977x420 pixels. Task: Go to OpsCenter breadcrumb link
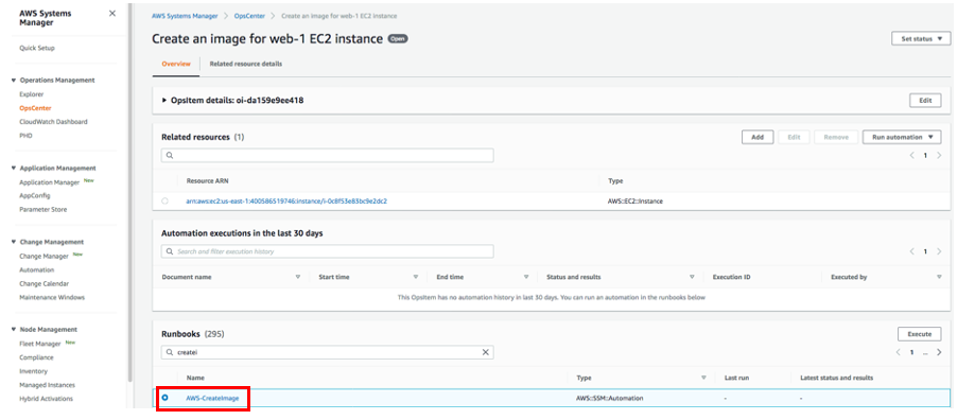click(247, 16)
